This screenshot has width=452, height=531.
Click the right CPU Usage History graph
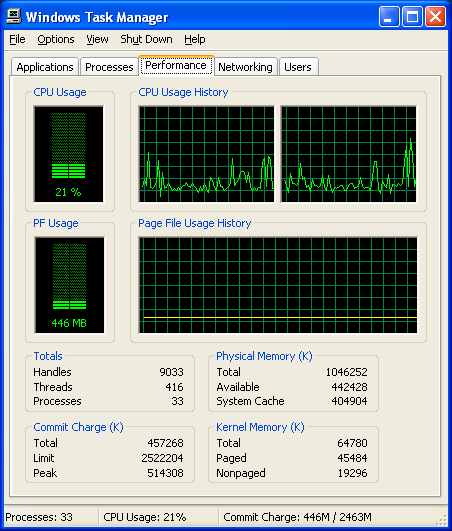pyautogui.click(x=349, y=154)
